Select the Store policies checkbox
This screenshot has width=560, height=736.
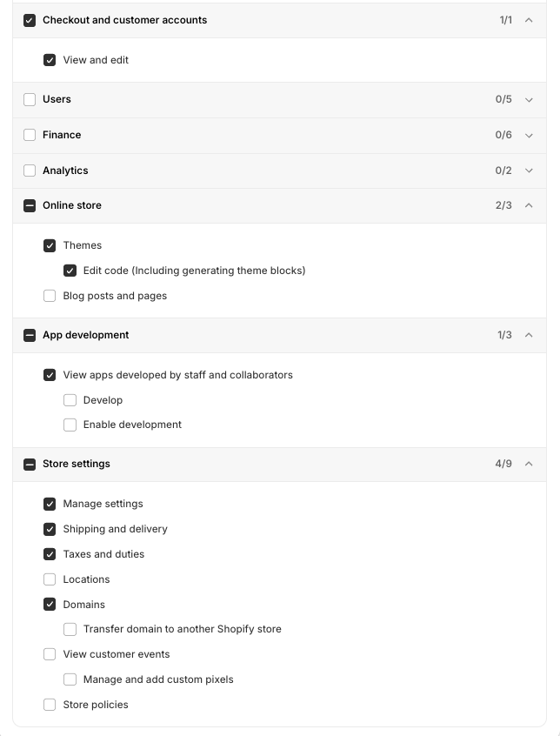point(50,705)
